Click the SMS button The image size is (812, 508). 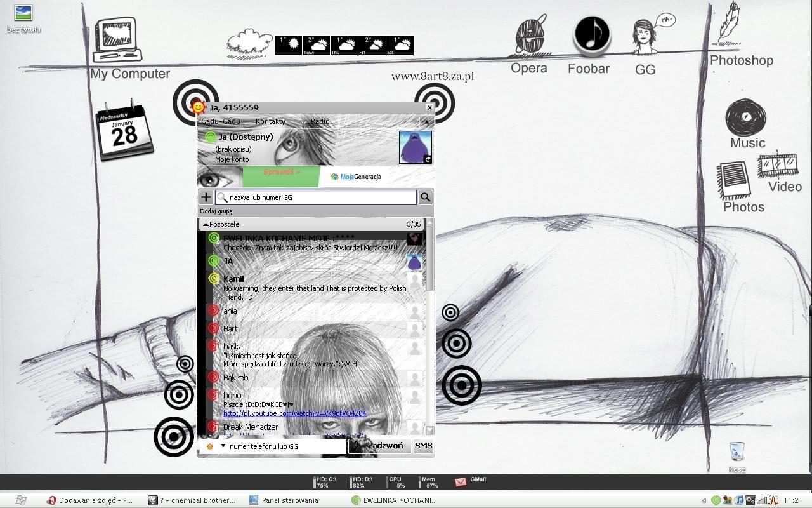[x=423, y=446]
